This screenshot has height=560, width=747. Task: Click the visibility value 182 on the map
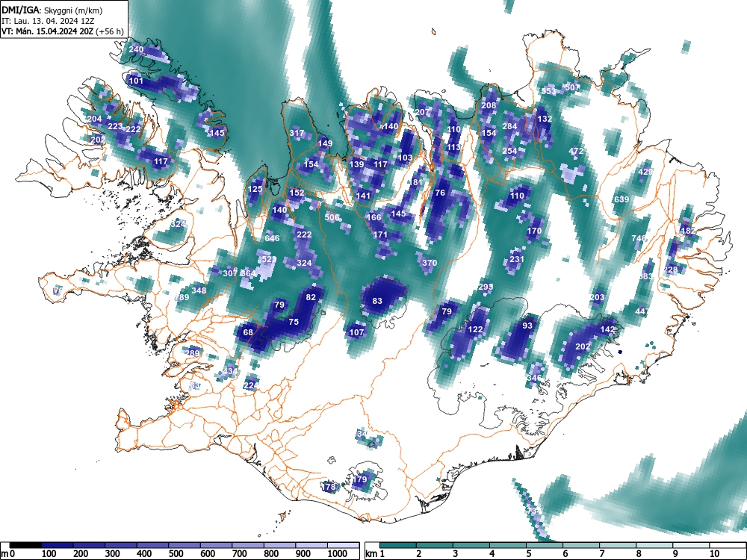click(688, 231)
